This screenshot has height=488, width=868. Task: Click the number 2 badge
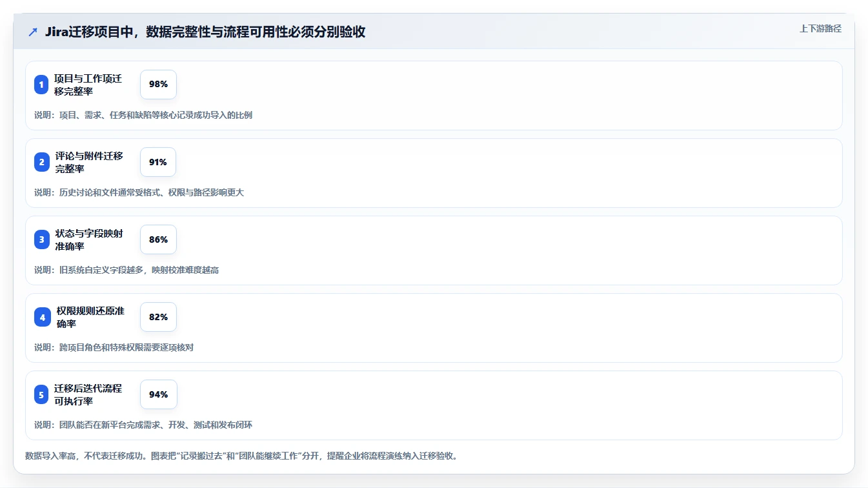click(x=41, y=162)
